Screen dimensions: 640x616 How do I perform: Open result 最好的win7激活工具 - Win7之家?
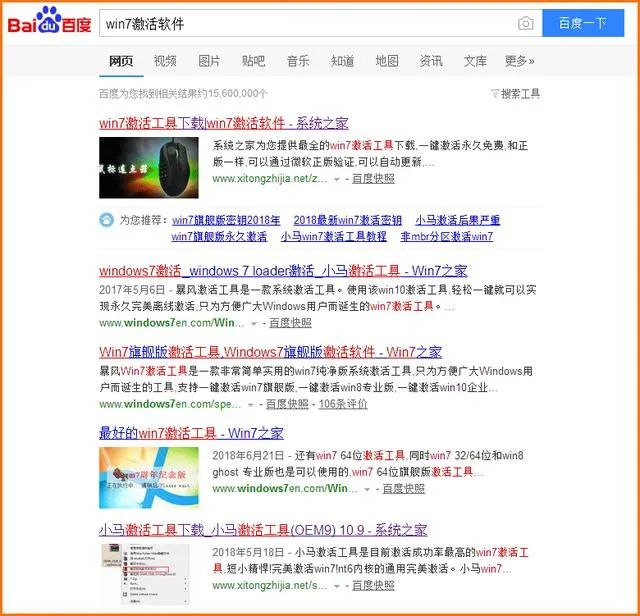(191, 433)
